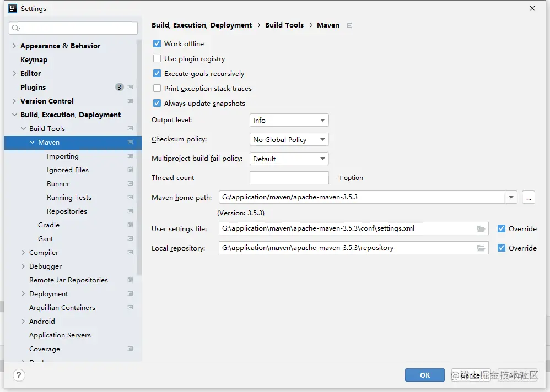The image size is (550, 392).
Task: Click the Cancel button
Action: [471, 375]
